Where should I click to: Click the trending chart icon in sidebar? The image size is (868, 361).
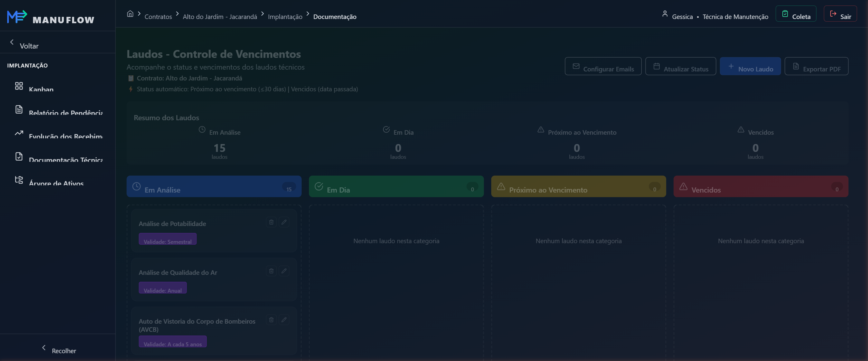tap(19, 133)
